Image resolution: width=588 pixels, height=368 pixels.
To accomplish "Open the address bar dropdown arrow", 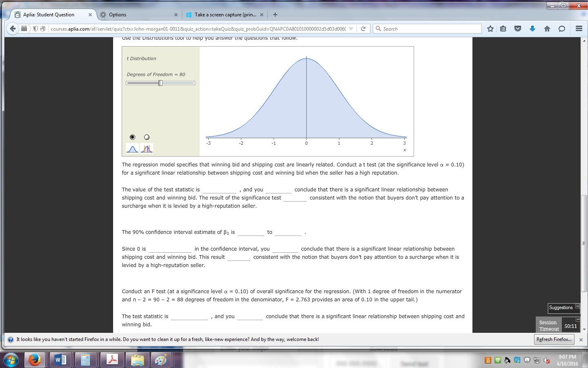I will [351, 28].
